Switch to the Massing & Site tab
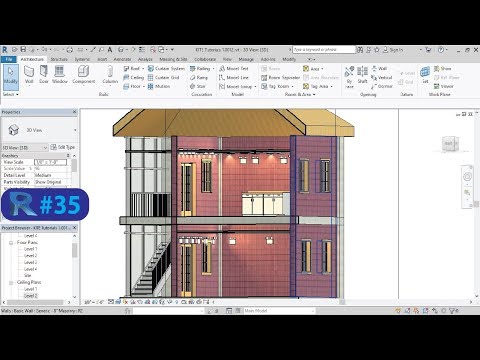 [x=173, y=59]
